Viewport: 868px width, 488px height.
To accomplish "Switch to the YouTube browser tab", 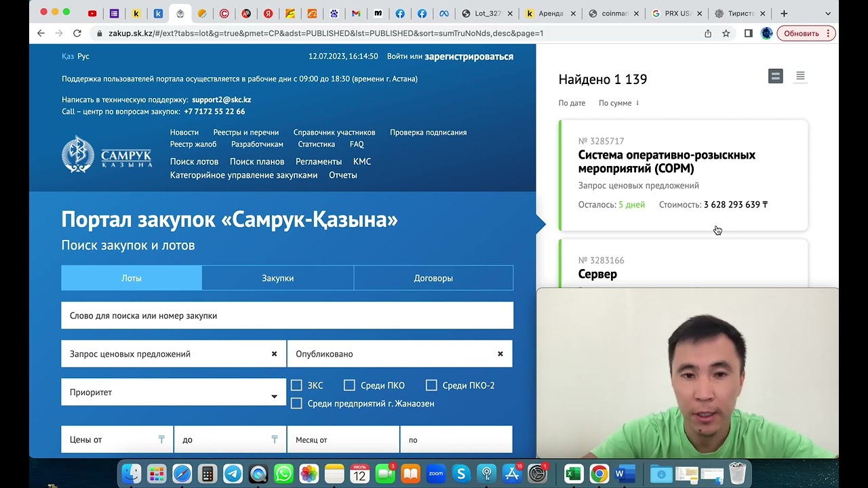I will (x=92, y=13).
